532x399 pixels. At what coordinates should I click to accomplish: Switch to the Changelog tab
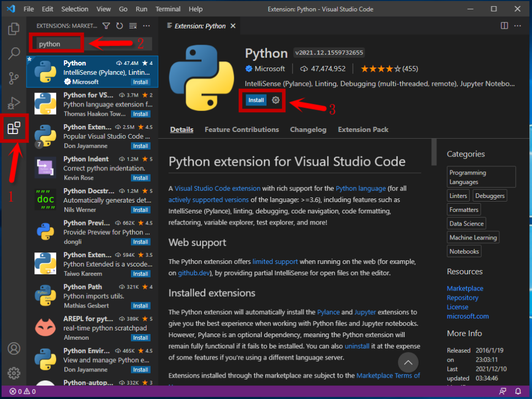click(308, 129)
